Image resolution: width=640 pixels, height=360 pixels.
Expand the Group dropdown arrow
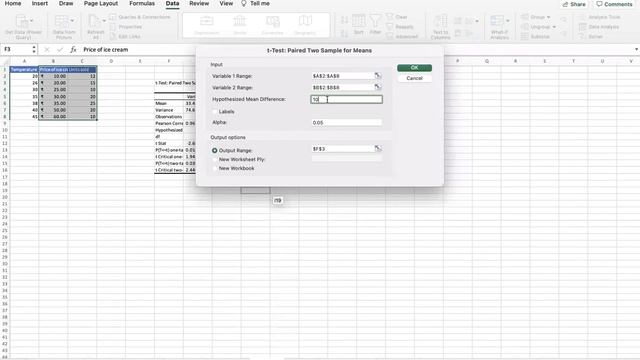549,17
